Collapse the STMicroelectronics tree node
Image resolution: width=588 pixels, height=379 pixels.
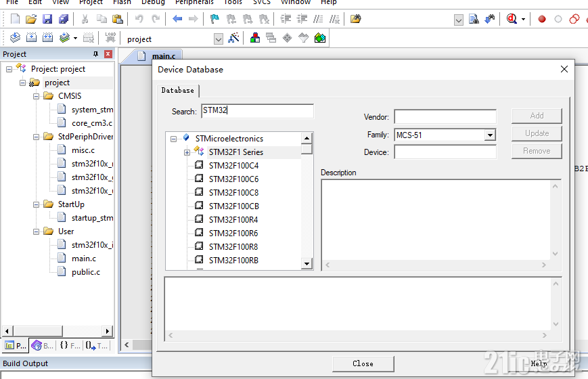[173, 139]
